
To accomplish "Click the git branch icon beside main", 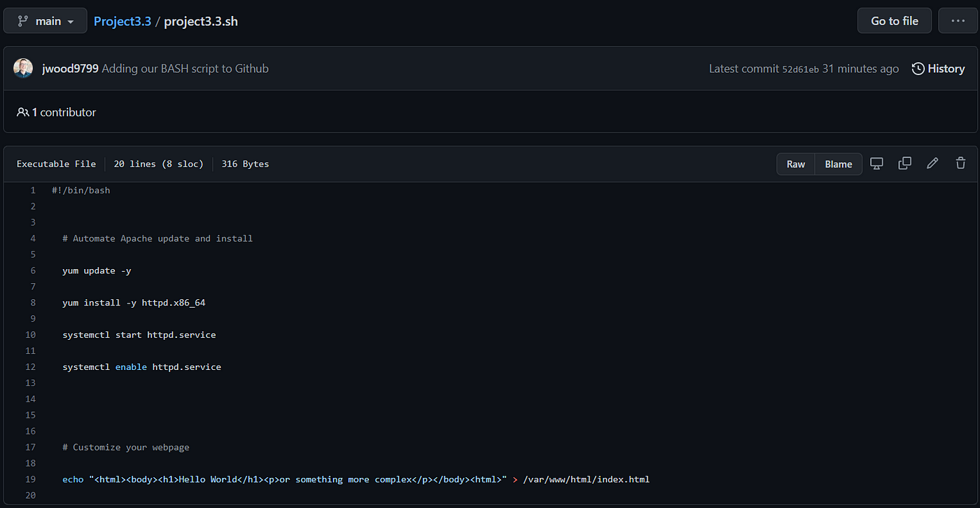I will (23, 21).
